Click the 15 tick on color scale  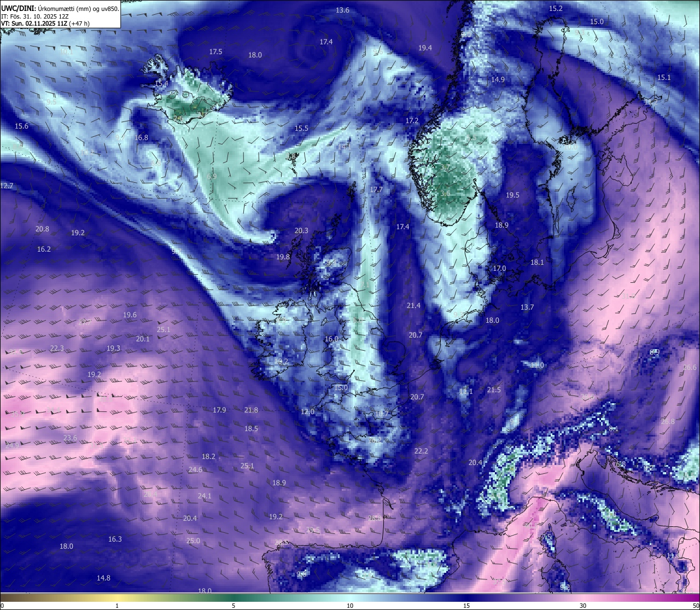(x=466, y=606)
